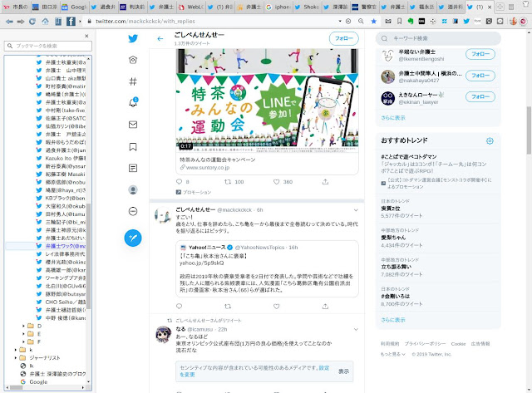Click the browser back arrow
Image resolution: width=532 pixels, height=393 pixels.
click(9, 22)
